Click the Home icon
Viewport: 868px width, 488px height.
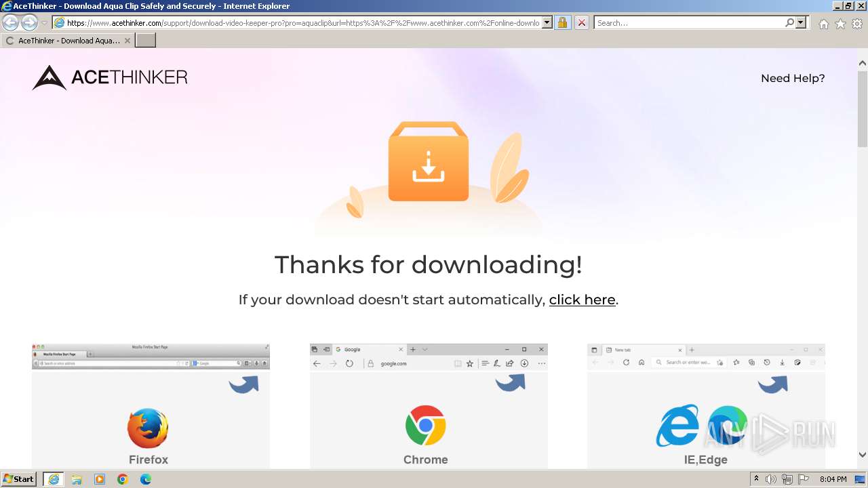click(823, 24)
